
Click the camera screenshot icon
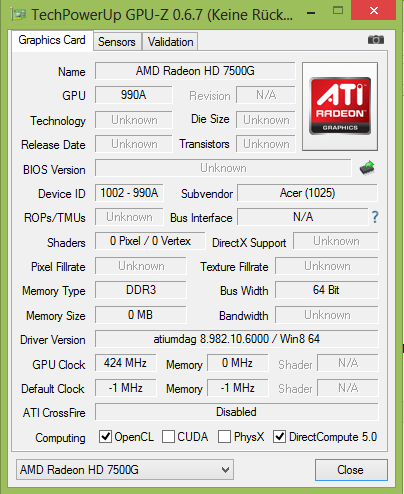click(376, 40)
